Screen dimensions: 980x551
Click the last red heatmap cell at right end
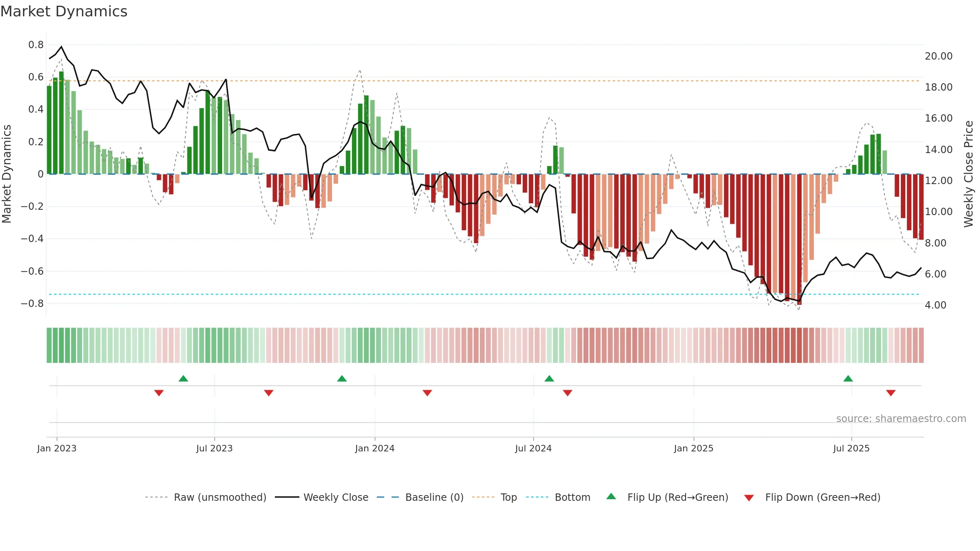pyautogui.click(x=921, y=345)
